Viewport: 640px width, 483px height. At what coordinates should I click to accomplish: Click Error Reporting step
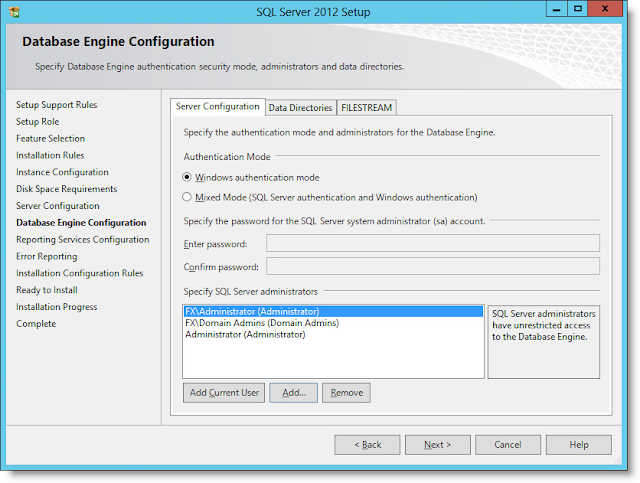[x=47, y=256]
